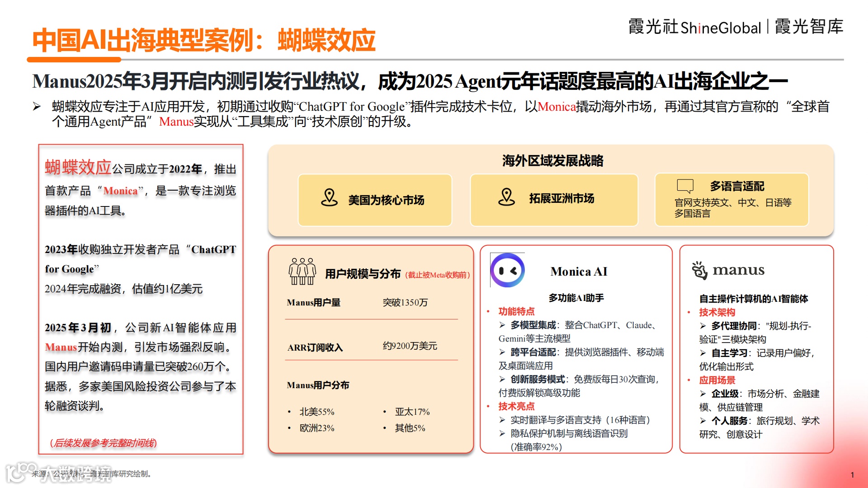
Task: Select the 功能特点 heading in the Monica card
Action: click(x=516, y=311)
